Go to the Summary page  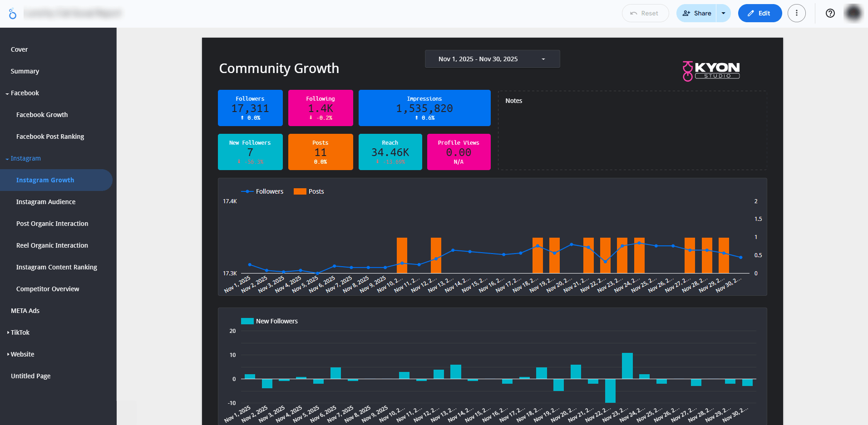coord(25,71)
